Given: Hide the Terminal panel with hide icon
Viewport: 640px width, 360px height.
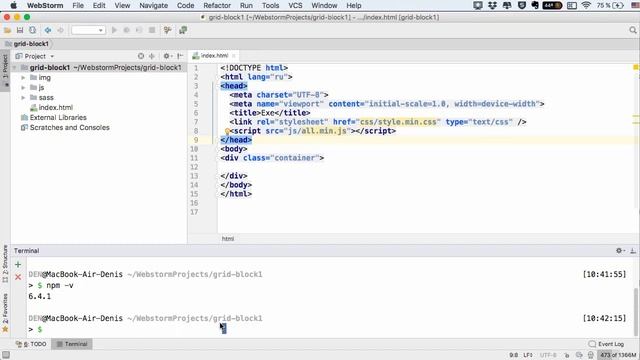Looking at the screenshot, I should point(633,251).
